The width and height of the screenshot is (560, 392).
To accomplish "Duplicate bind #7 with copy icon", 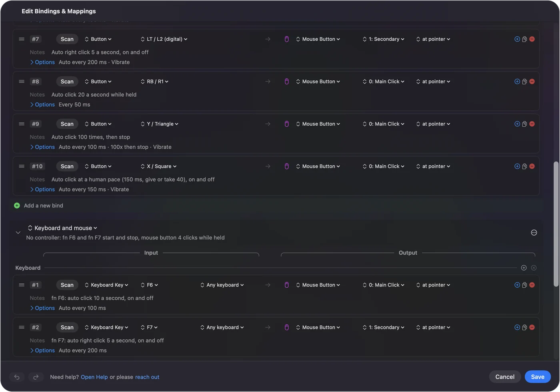I will pyautogui.click(x=524, y=39).
